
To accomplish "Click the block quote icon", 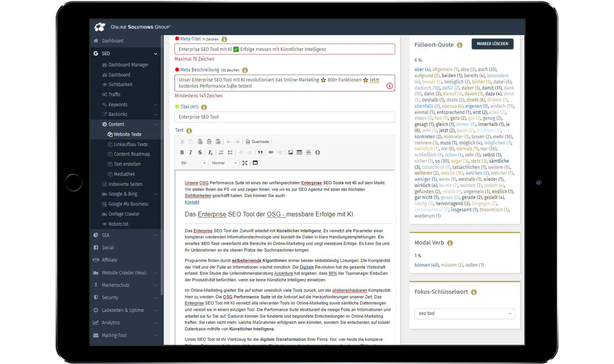I will [x=260, y=153].
